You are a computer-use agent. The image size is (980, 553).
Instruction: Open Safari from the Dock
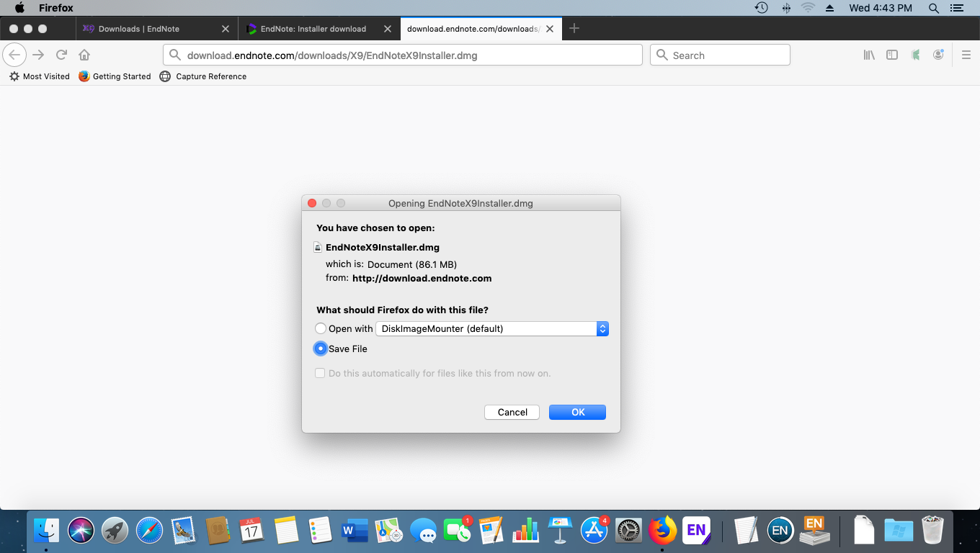tap(149, 531)
